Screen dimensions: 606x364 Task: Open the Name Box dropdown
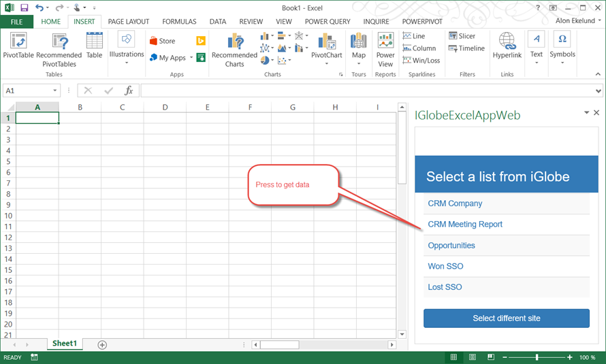click(55, 90)
